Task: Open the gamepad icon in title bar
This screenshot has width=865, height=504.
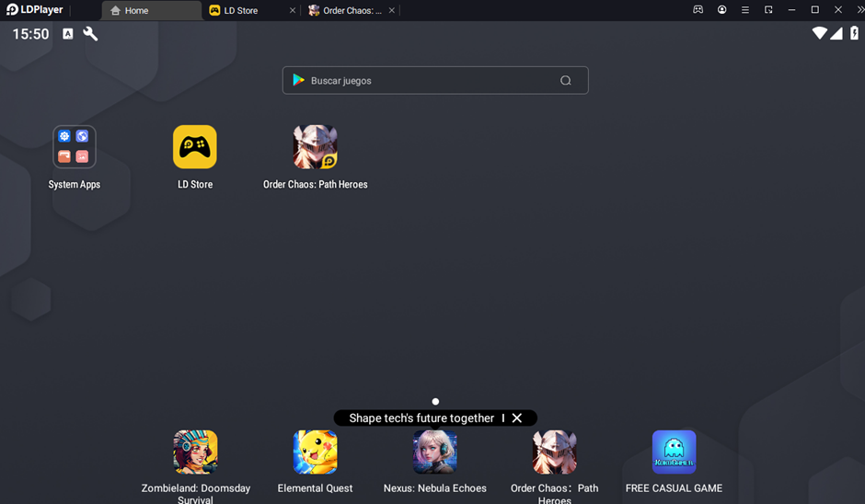Action: pos(698,9)
